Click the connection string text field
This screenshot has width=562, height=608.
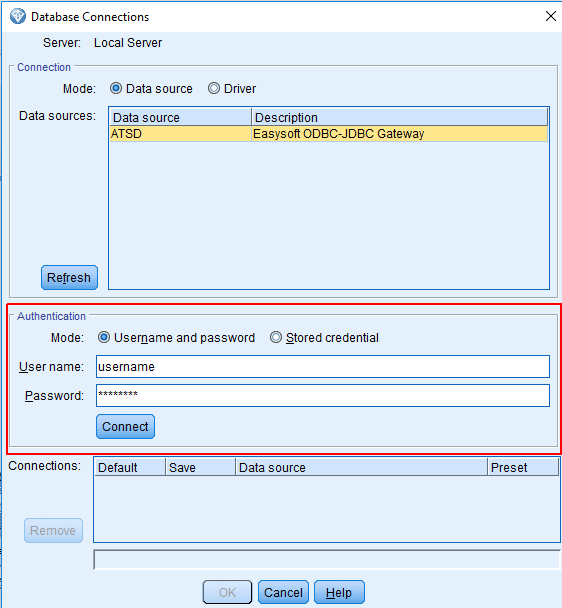(x=327, y=560)
